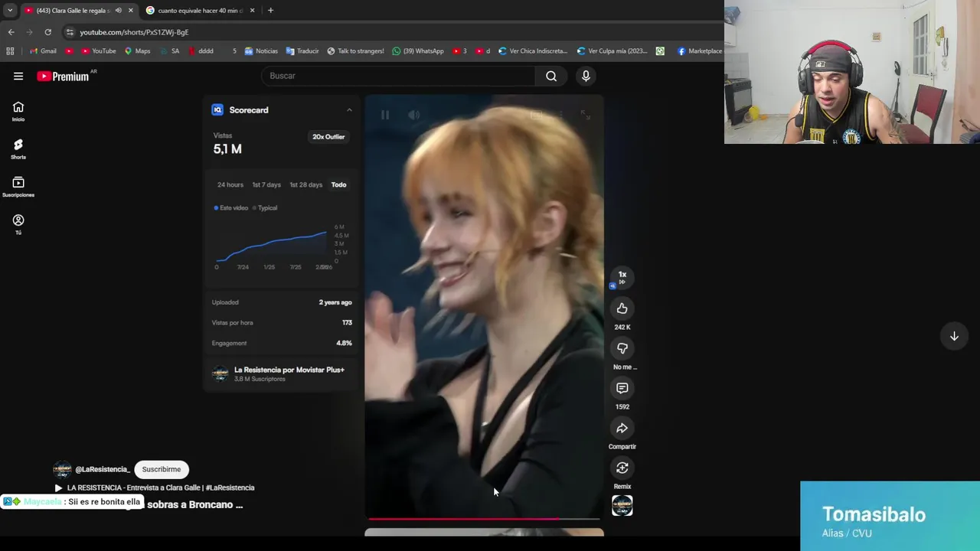The width and height of the screenshot is (980, 551).
Task: Open a new browser tab with plus
Action: [x=270, y=11]
